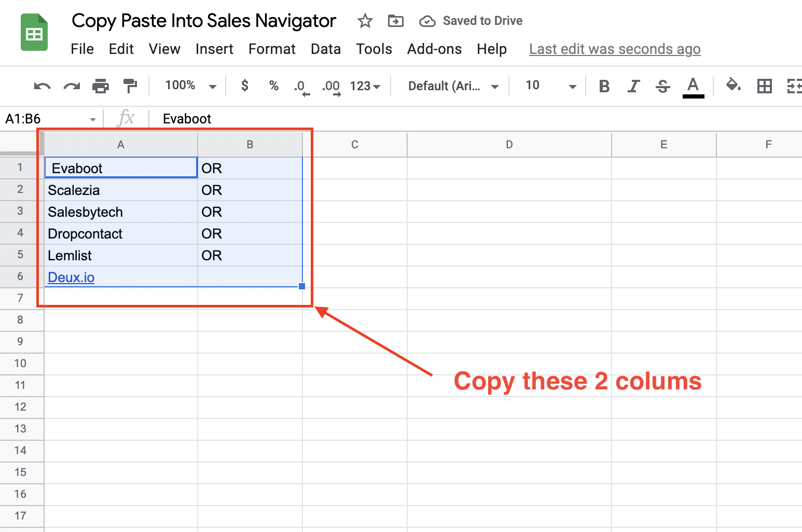Click the cell containing Salesbytech
802x532 pixels.
(121, 212)
